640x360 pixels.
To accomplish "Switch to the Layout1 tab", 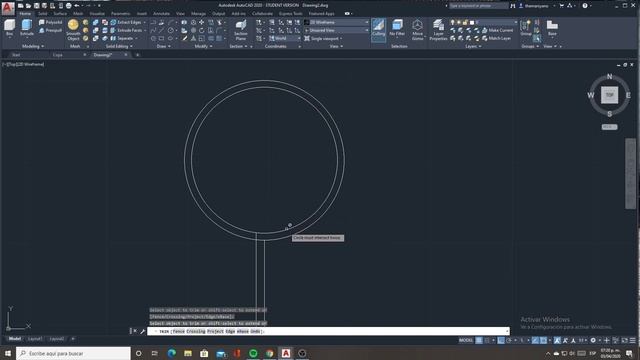I will click(35, 339).
